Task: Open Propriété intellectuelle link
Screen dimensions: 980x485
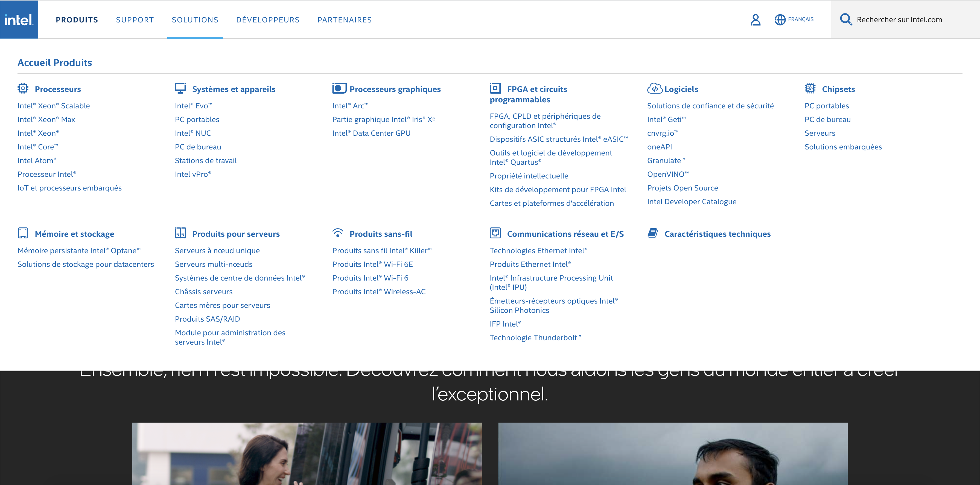Action: point(529,176)
